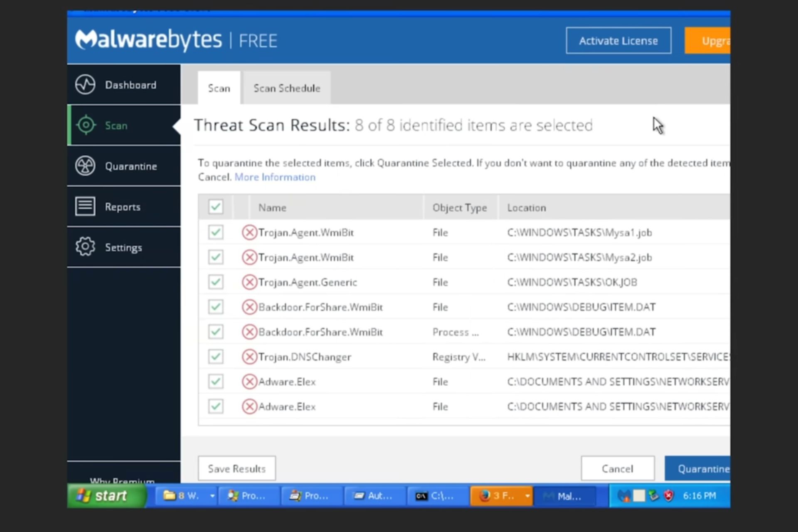Open the Malwarebytes tray icon
This screenshot has width=798, height=532.
tap(625, 495)
